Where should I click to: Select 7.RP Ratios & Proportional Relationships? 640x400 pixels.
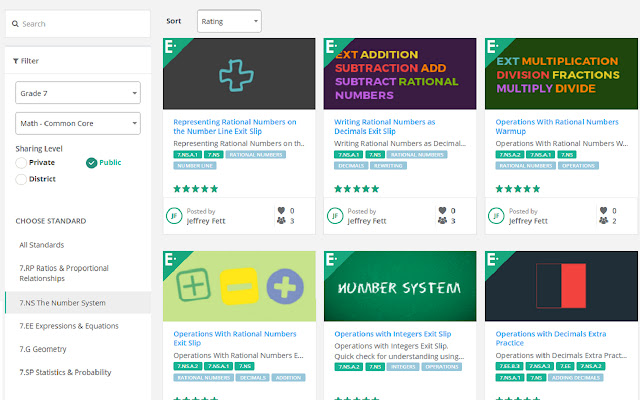pos(64,273)
